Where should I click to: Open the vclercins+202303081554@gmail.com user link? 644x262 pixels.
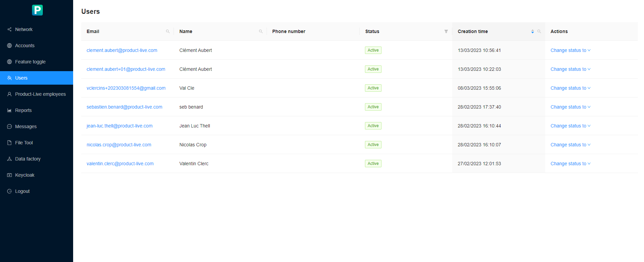(126, 88)
